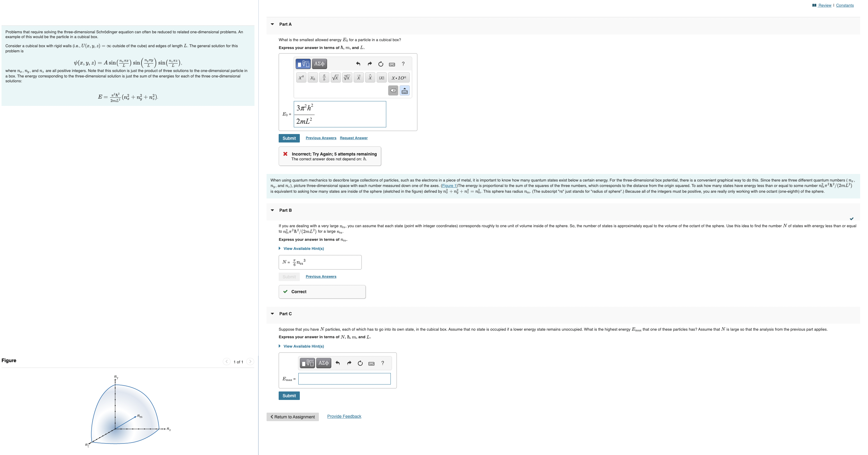This screenshot has height=455, width=868.
Task: Collapse the Part B section
Action: (x=272, y=210)
